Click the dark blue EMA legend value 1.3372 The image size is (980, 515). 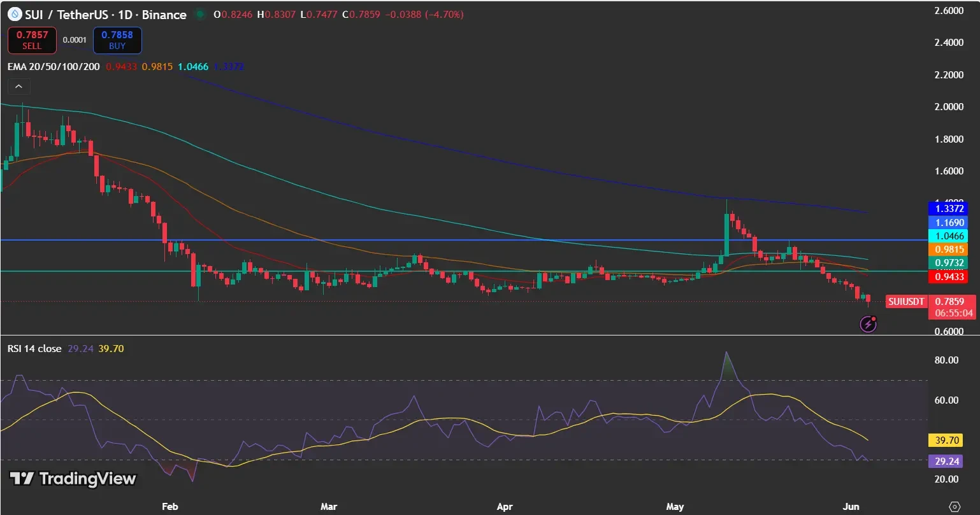click(228, 66)
